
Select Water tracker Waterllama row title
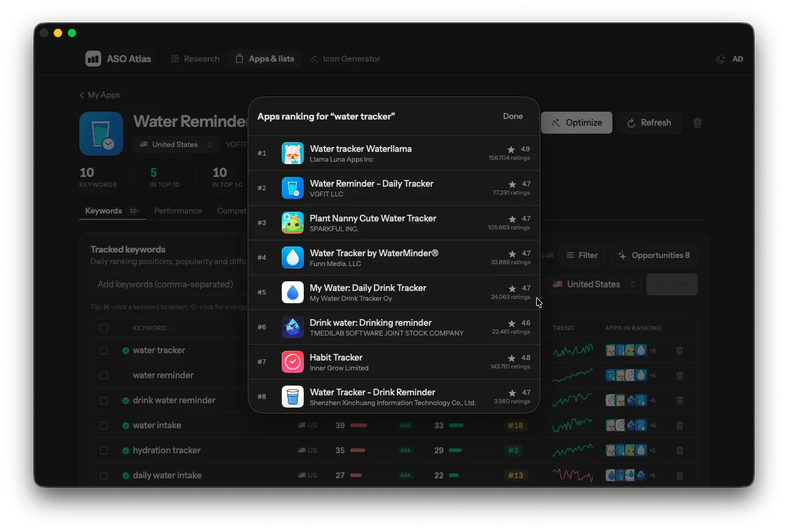360,148
